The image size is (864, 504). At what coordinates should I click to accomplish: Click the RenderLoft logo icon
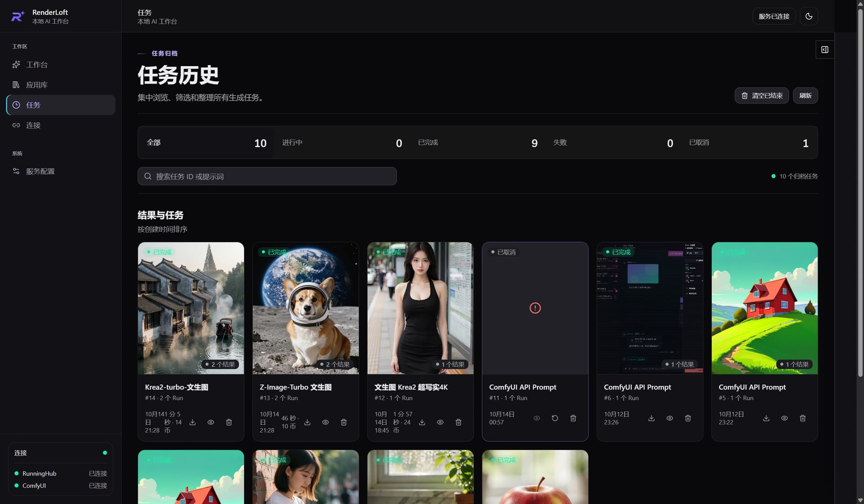[x=18, y=16]
